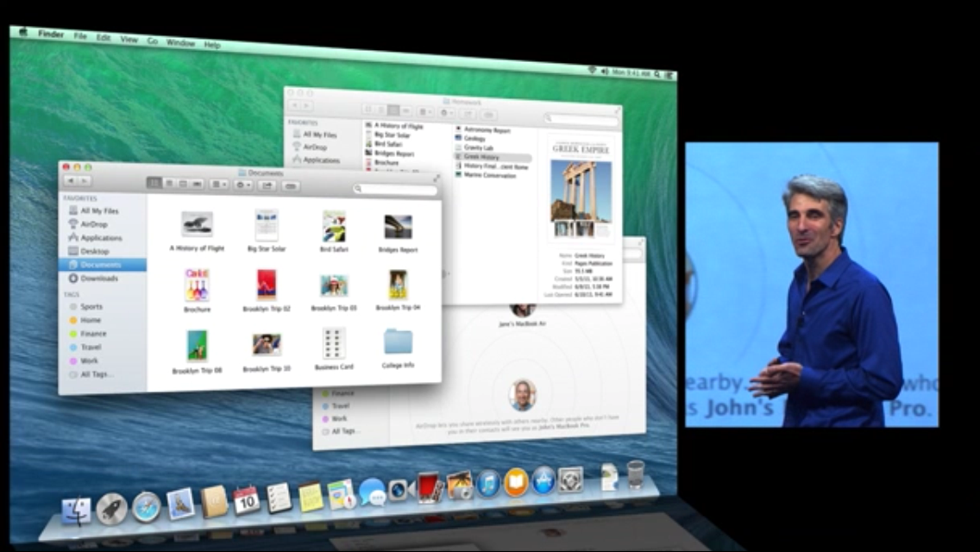Open Mail stamp icon in Dock
Screen dimensions: 980x552
(x=180, y=504)
